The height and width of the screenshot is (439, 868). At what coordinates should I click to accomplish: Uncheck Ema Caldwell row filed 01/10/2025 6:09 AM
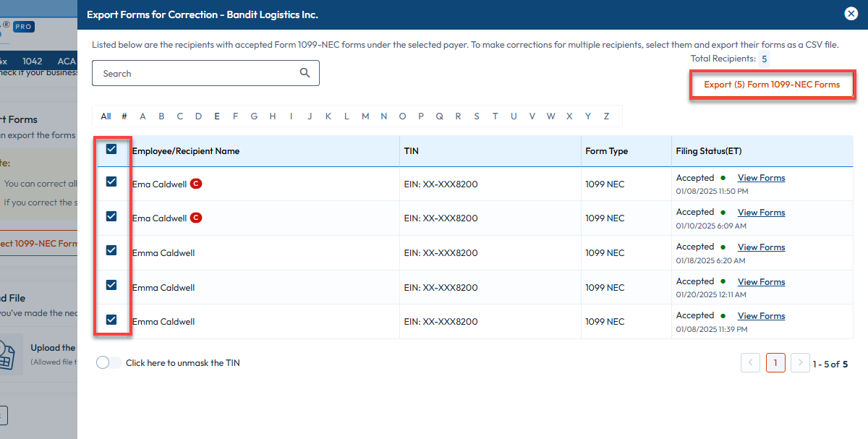tap(111, 216)
